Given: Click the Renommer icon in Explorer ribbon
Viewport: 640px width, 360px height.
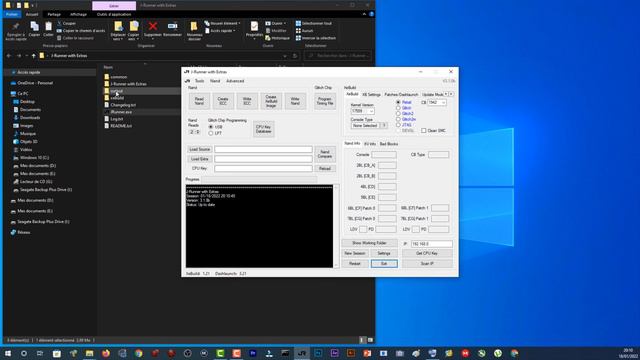Looking at the screenshot, I should 172,27.
